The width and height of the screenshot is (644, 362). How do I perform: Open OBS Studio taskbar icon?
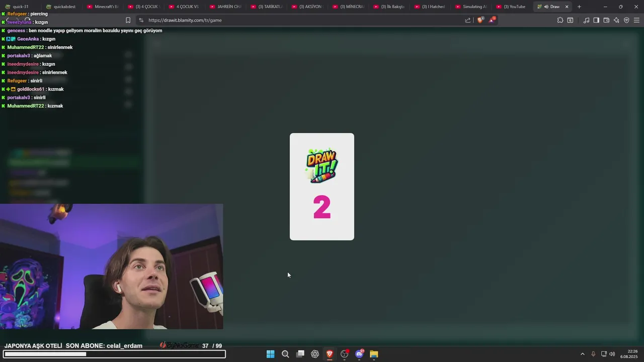click(x=345, y=354)
